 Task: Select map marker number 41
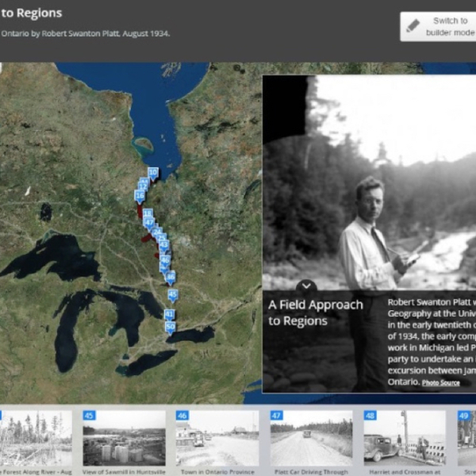(x=169, y=315)
